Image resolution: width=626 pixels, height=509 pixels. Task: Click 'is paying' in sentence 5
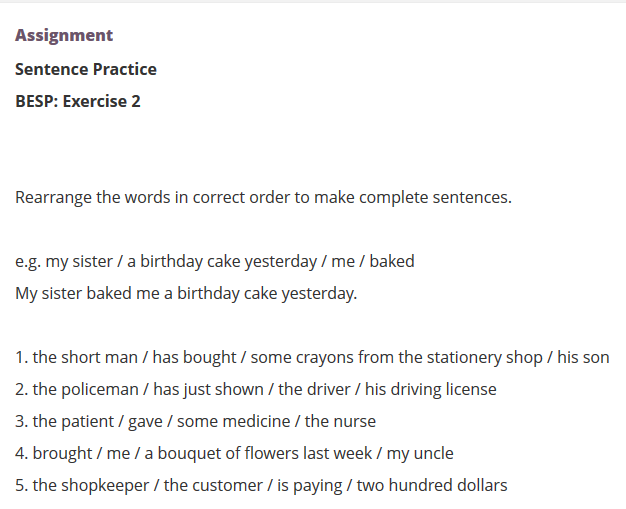[x=310, y=486]
